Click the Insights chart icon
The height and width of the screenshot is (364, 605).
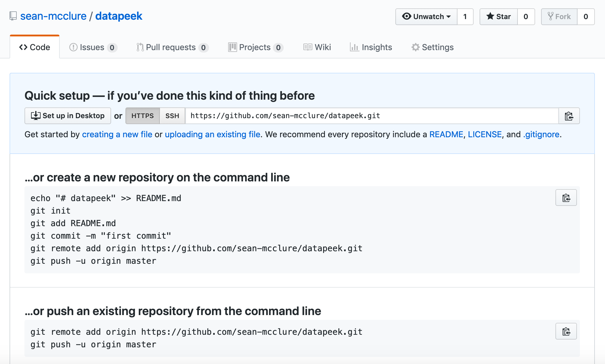354,47
